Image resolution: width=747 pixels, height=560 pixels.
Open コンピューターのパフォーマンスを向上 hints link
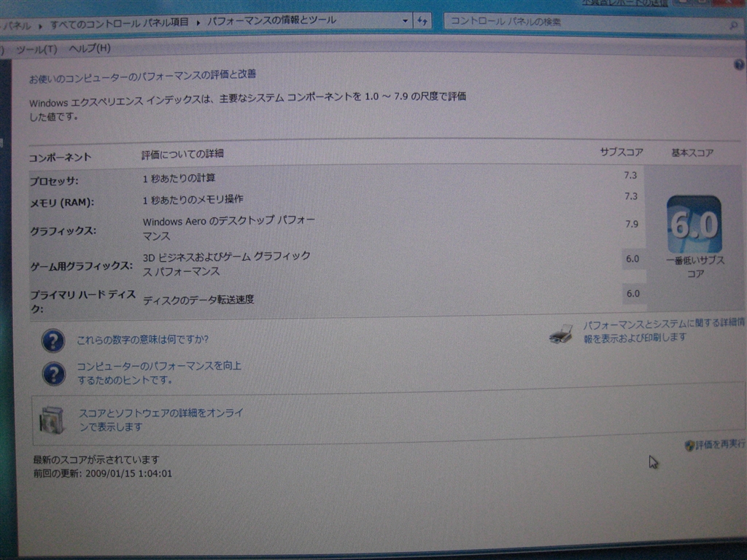159,373
